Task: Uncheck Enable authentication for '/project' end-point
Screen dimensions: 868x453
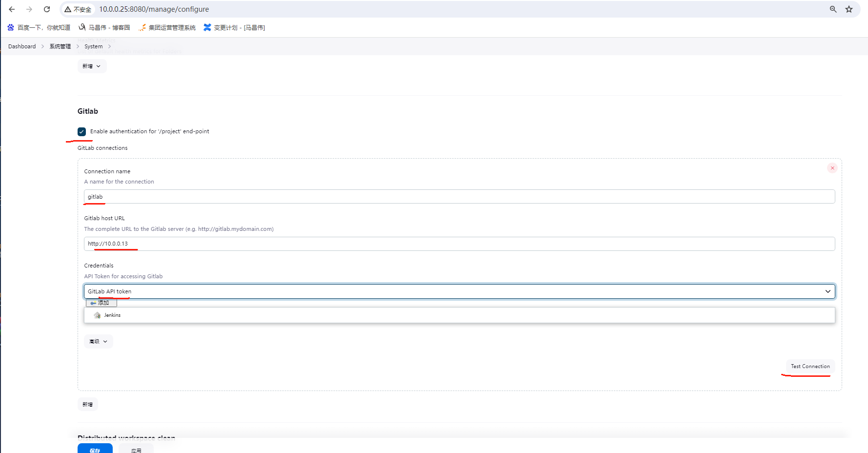Action: tap(82, 132)
